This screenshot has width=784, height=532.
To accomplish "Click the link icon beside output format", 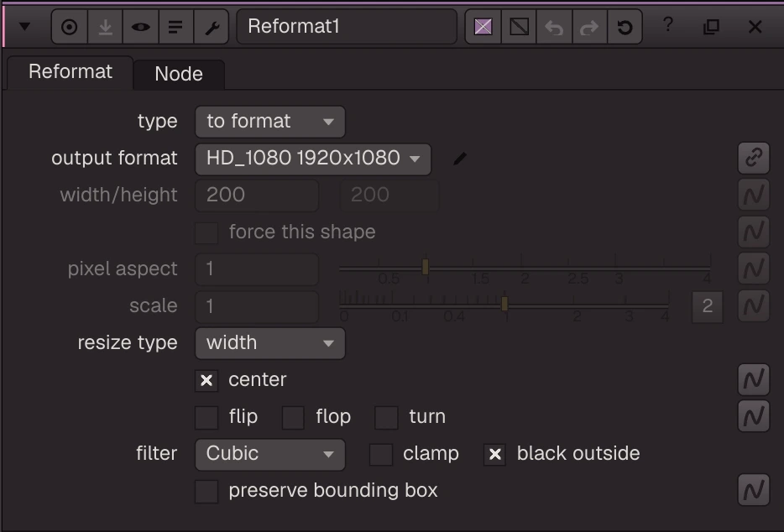I will pyautogui.click(x=754, y=158).
